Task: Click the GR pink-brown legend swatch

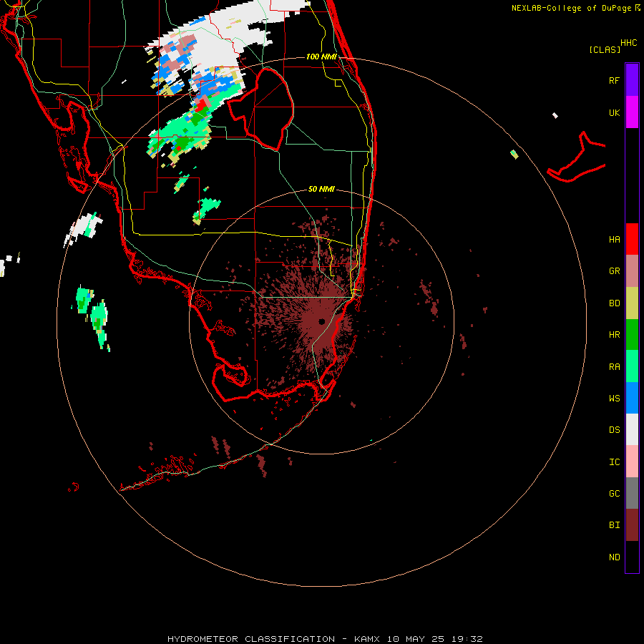Action: point(632,271)
